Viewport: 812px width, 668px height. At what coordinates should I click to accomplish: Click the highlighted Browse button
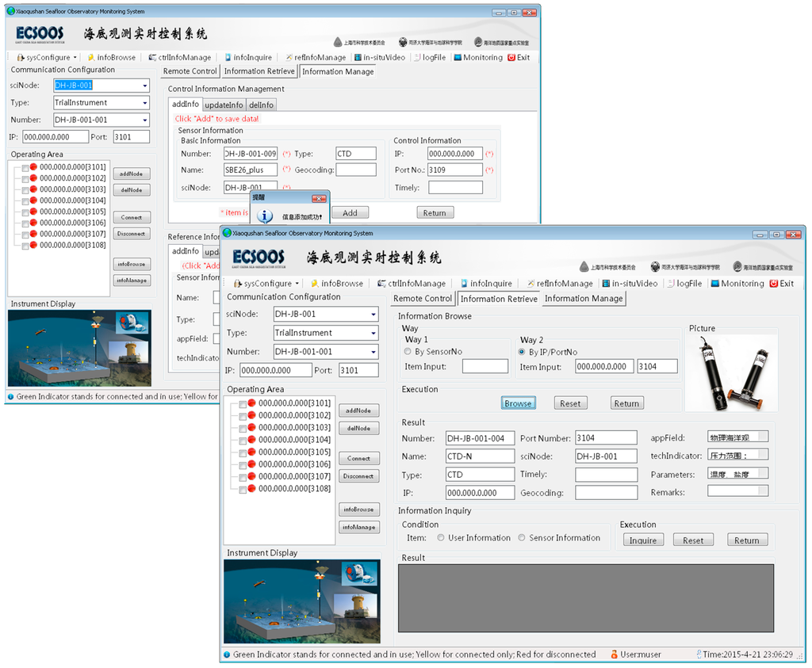518,403
